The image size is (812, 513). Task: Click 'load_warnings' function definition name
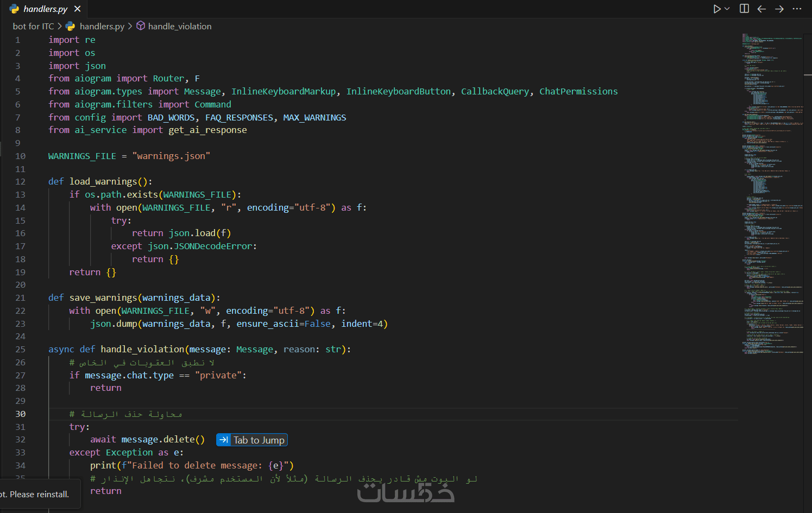(x=103, y=181)
